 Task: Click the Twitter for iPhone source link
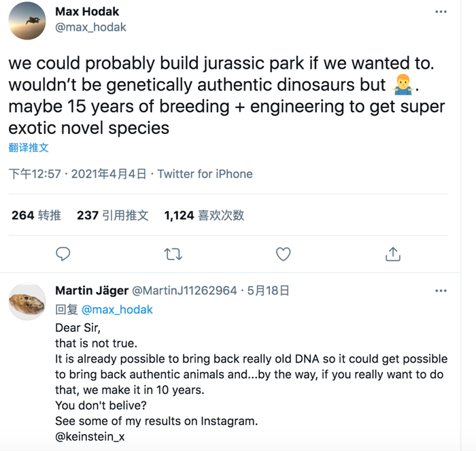tap(205, 174)
